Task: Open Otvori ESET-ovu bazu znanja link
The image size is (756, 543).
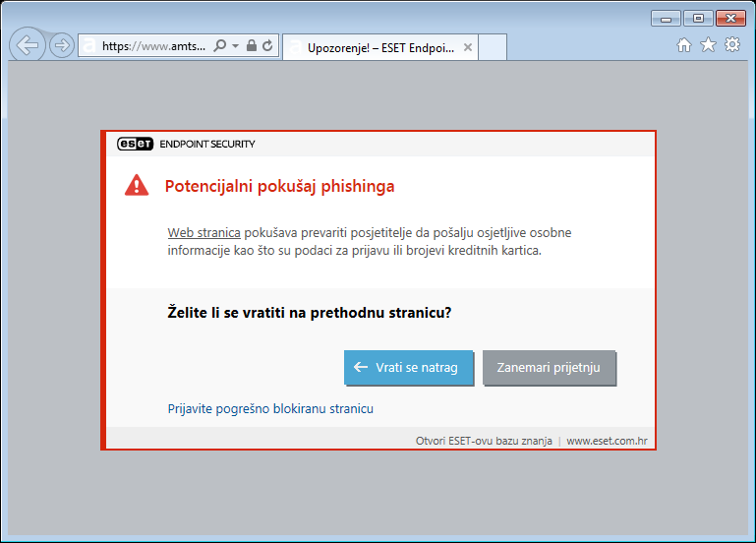Action: [484, 441]
